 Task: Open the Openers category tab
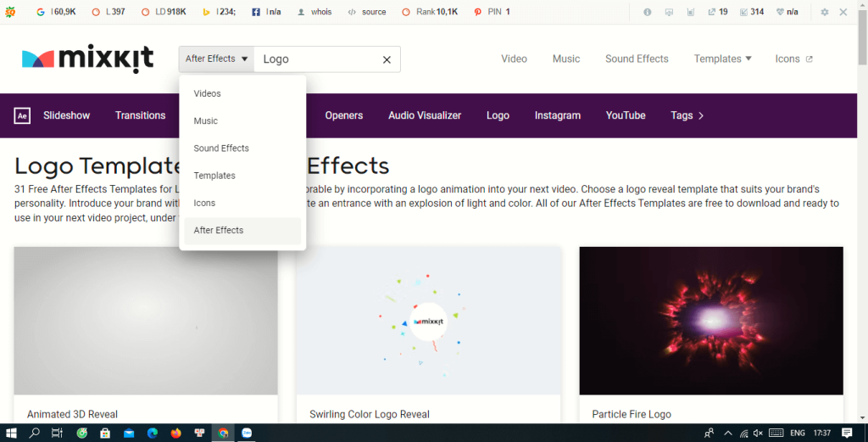tap(344, 115)
